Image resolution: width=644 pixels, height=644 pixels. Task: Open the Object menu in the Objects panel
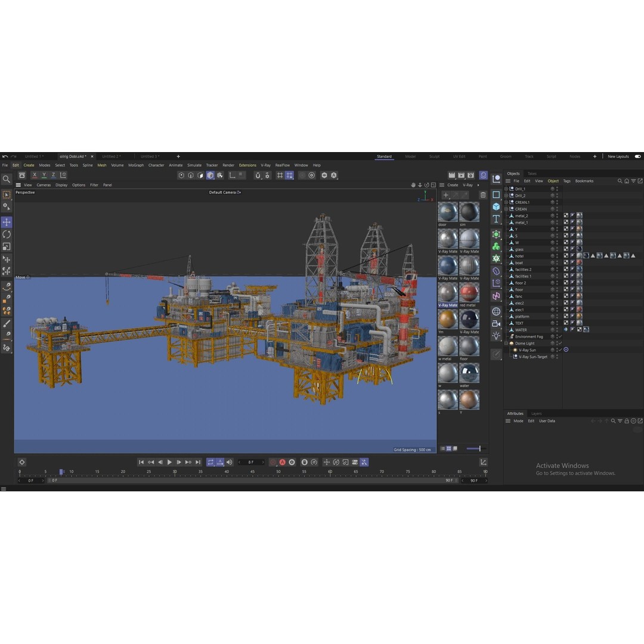[x=552, y=181]
